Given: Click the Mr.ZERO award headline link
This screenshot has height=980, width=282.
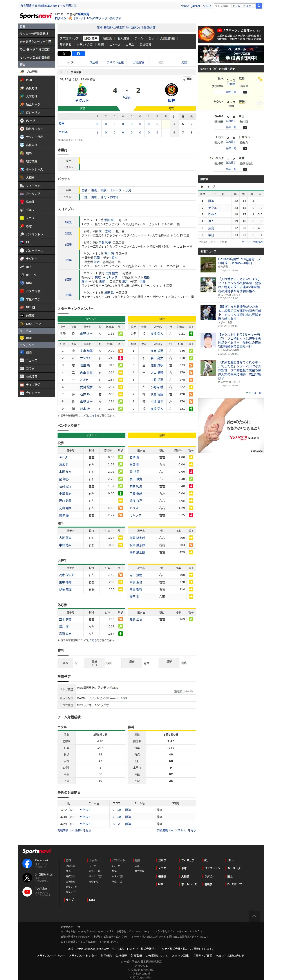Looking at the screenshot, I should [x=127, y=28].
